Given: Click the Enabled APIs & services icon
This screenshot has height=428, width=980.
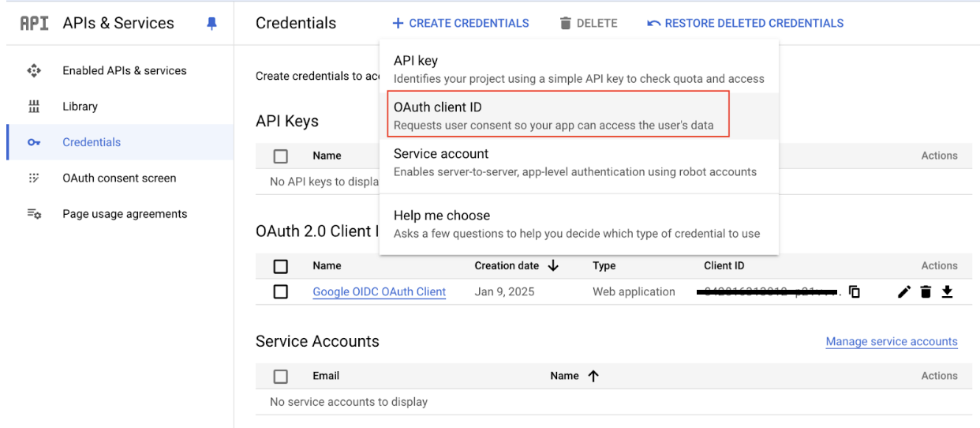Looking at the screenshot, I should pos(34,70).
